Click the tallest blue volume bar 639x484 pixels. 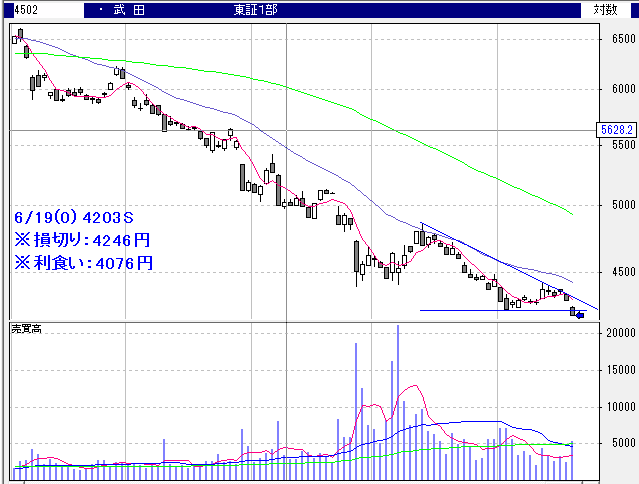click(398, 400)
